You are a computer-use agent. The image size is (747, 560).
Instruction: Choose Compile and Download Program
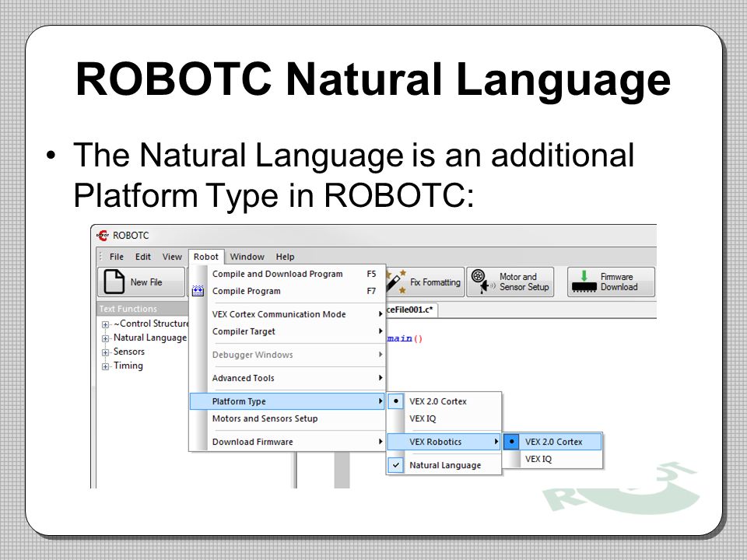[288, 274]
